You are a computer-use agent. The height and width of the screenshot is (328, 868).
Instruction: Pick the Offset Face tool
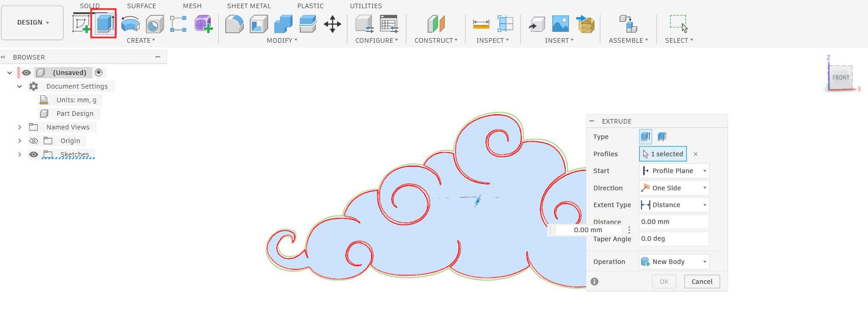pos(308,24)
